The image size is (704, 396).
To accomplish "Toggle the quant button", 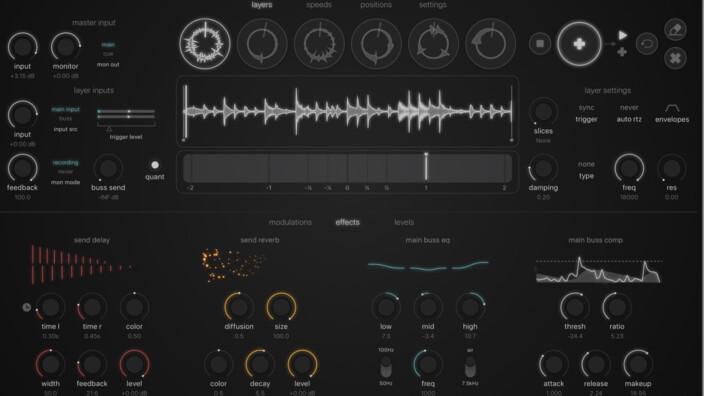I will point(154,165).
